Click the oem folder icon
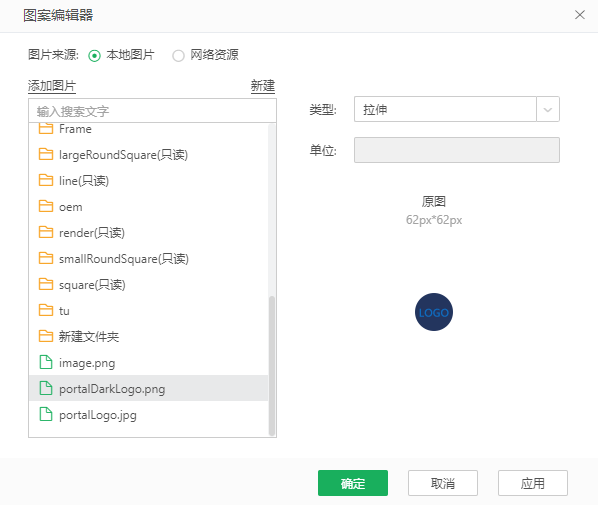The height and width of the screenshot is (505, 598). pos(46,206)
